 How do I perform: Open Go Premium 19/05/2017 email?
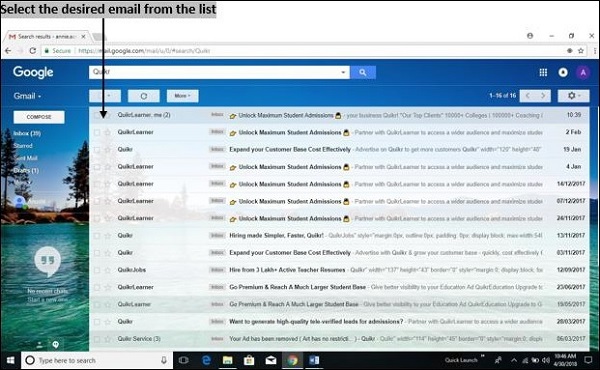point(339,305)
